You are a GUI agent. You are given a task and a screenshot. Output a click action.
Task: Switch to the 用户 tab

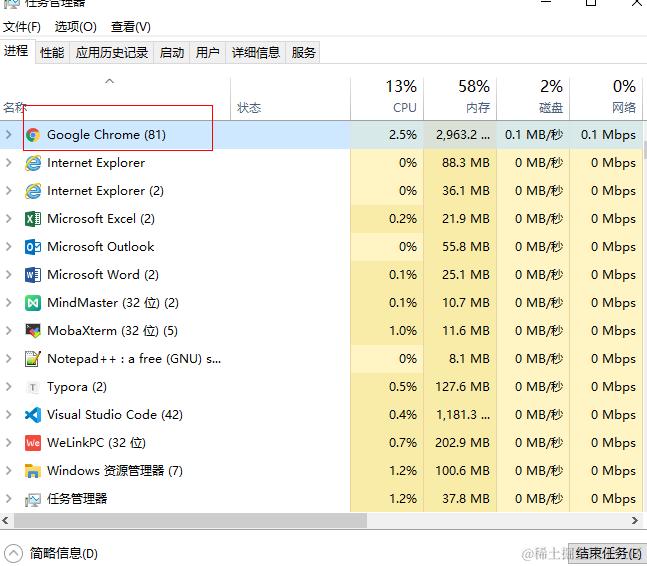click(208, 52)
